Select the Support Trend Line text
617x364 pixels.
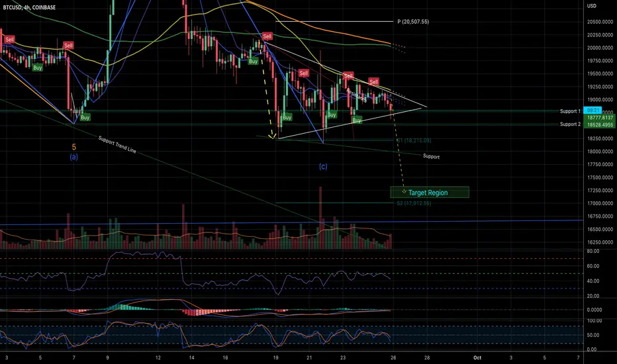pyautogui.click(x=117, y=144)
